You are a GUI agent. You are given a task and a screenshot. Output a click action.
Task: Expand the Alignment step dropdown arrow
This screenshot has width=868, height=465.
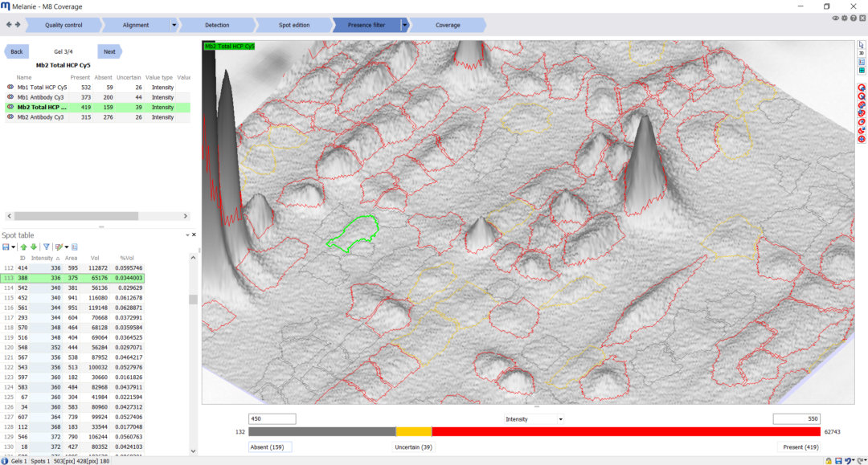pyautogui.click(x=174, y=25)
